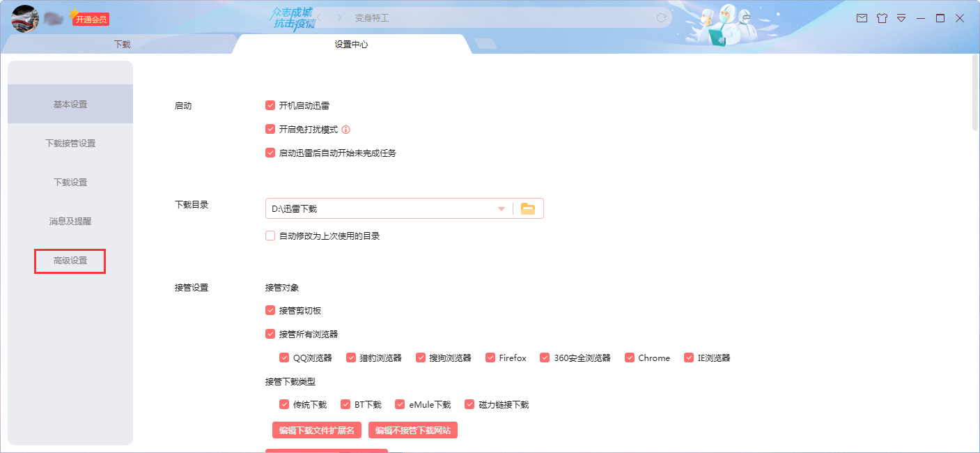Image resolution: width=980 pixels, height=453 pixels.
Task: Open the message center envelope icon
Action: coord(862,18)
